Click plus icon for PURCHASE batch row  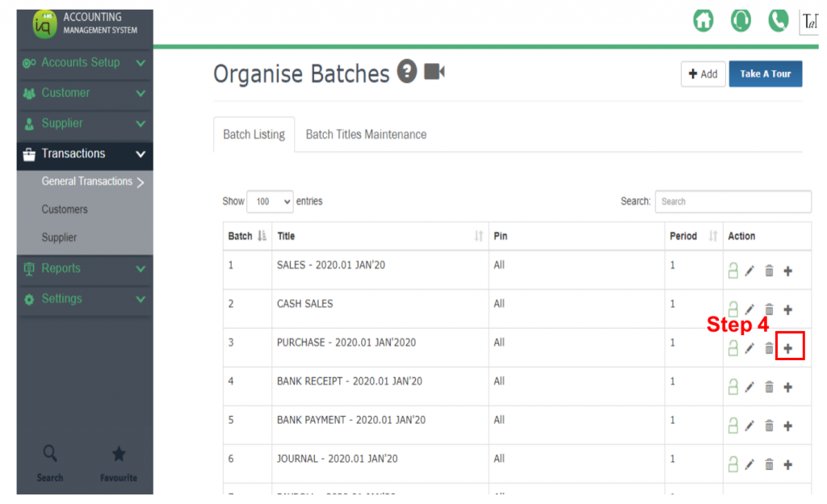[788, 349]
